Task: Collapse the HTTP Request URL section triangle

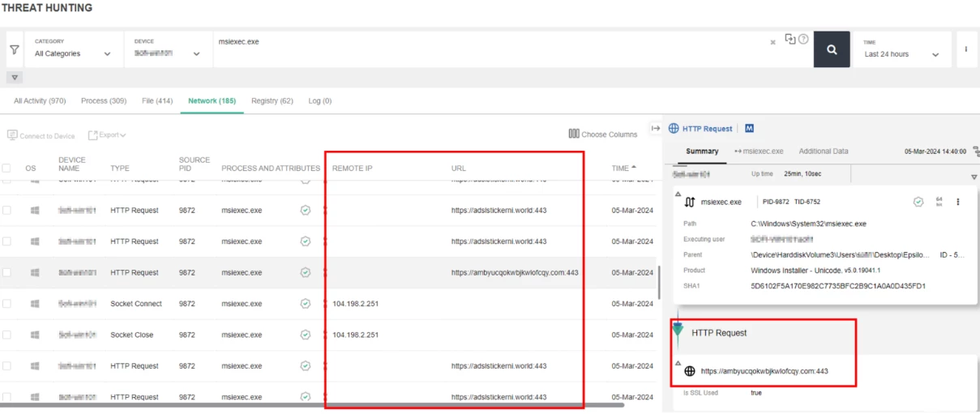Action: point(678,363)
